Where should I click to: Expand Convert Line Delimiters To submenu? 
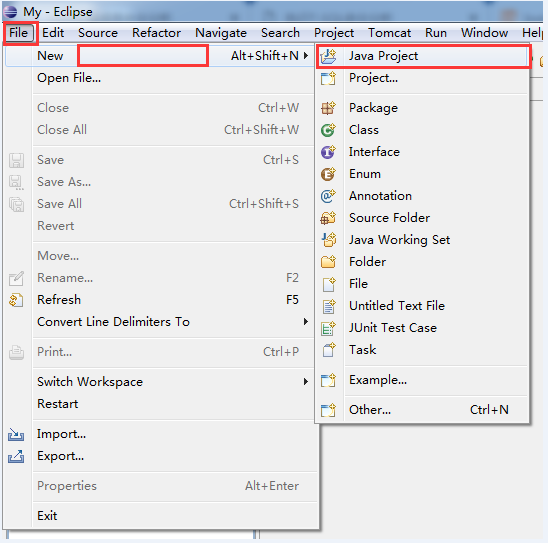(306, 321)
